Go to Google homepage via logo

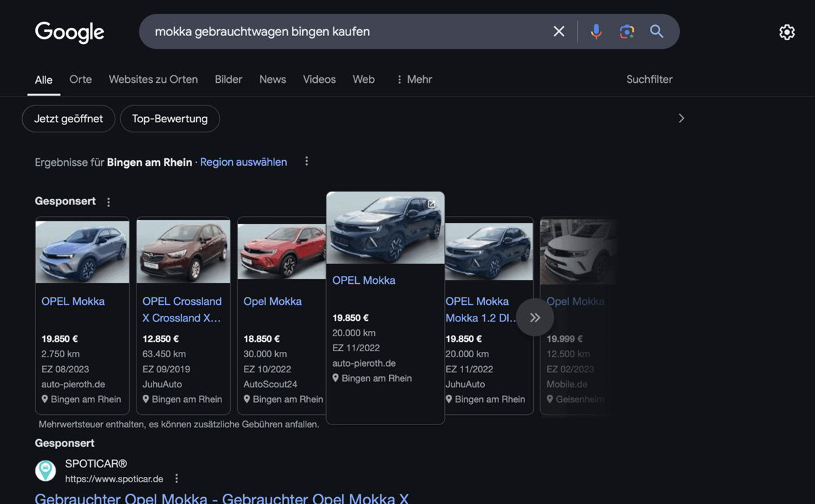tap(69, 32)
